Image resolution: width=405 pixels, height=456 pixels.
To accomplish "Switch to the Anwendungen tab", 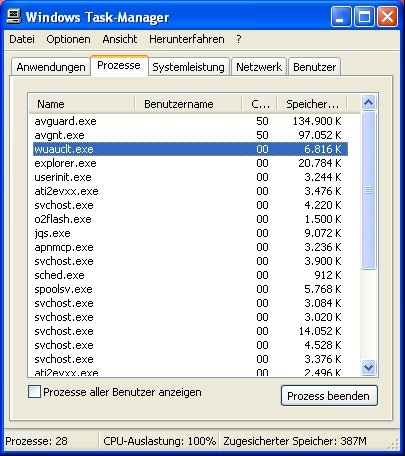I will (51, 67).
